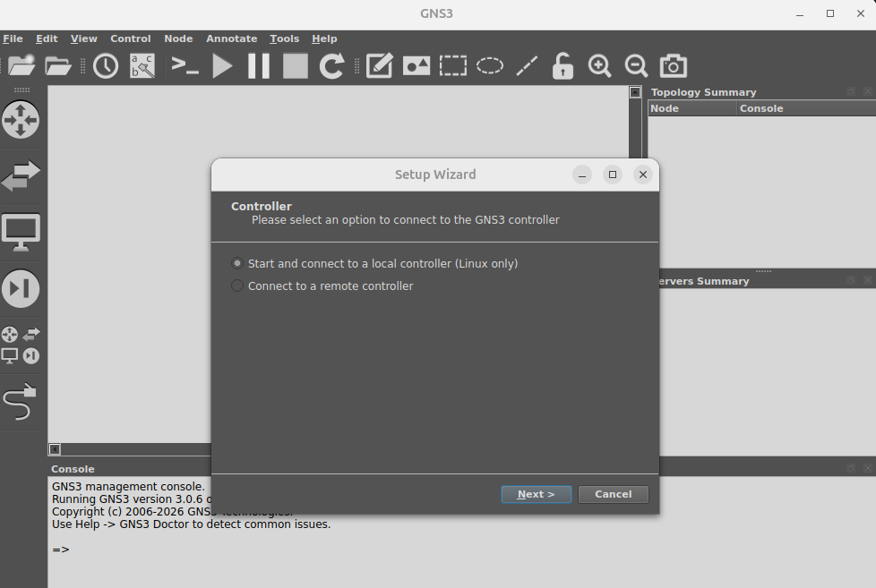The height and width of the screenshot is (588, 876).
Task: Click the Next button in the Setup Wizard
Action: 536,493
